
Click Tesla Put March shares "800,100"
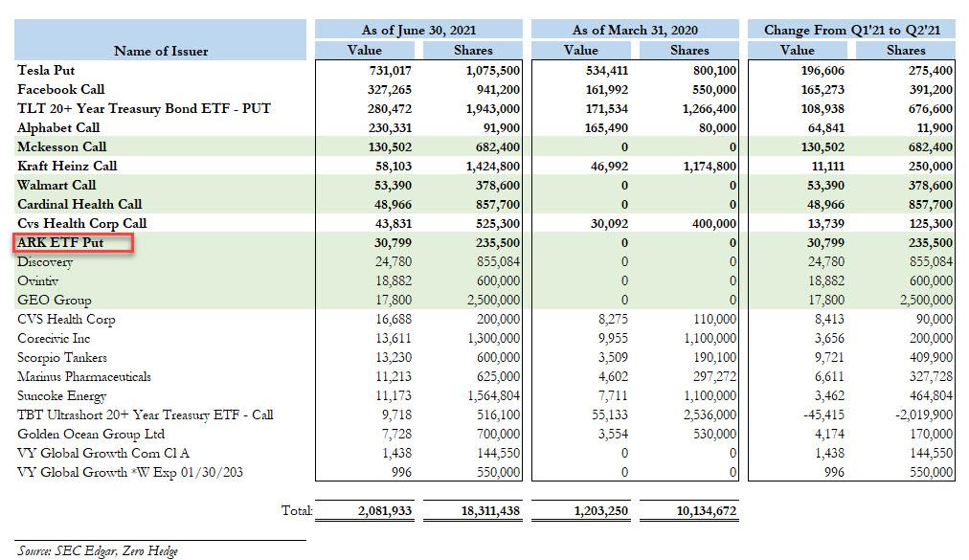click(714, 71)
